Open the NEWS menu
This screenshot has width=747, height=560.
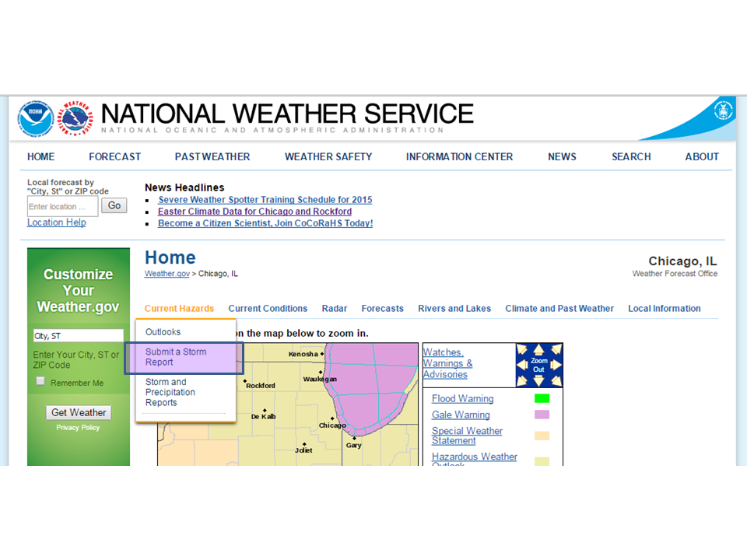click(x=562, y=156)
